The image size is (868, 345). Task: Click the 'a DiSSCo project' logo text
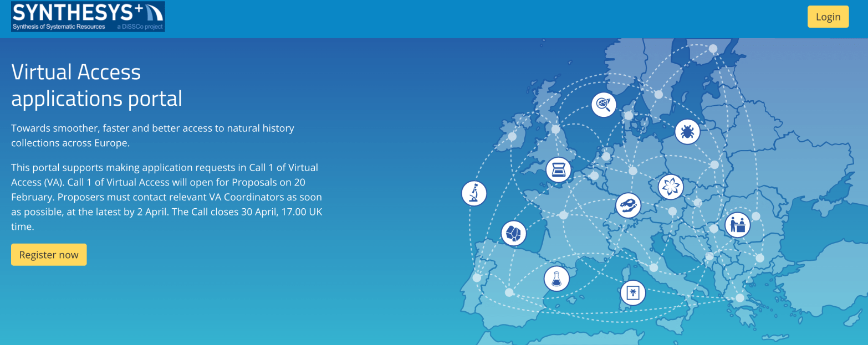point(140,27)
